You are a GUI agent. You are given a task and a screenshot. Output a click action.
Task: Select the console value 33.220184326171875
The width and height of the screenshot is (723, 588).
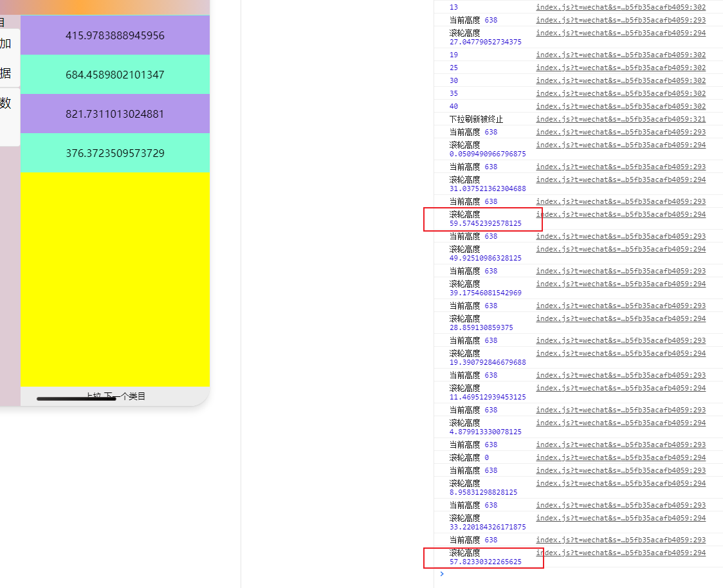488,527
